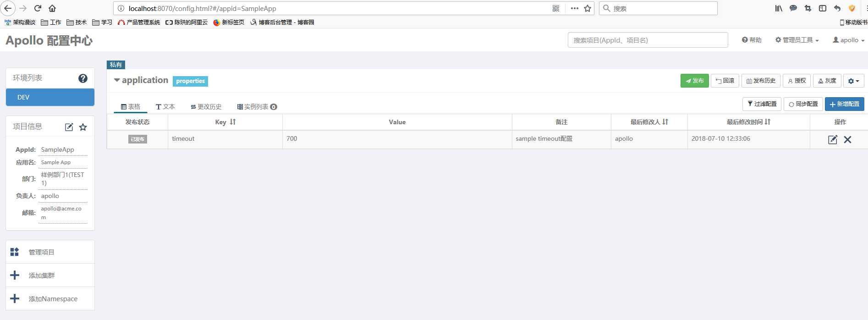The image size is (868, 320).
Task: Select the DEV environment
Action: [50, 97]
